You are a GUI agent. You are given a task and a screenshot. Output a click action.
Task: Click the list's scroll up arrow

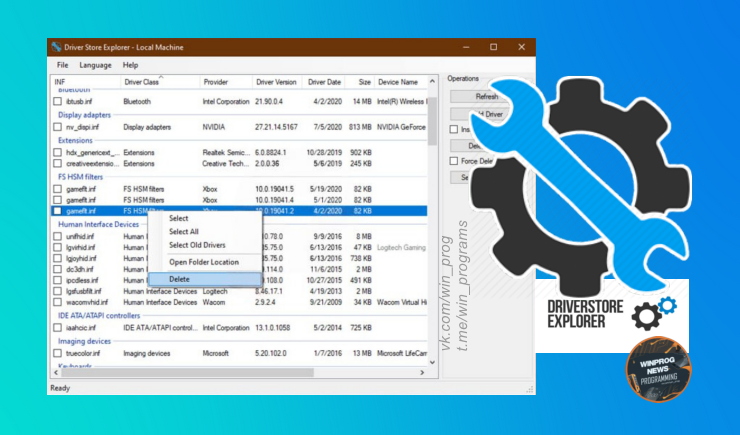coord(432,82)
